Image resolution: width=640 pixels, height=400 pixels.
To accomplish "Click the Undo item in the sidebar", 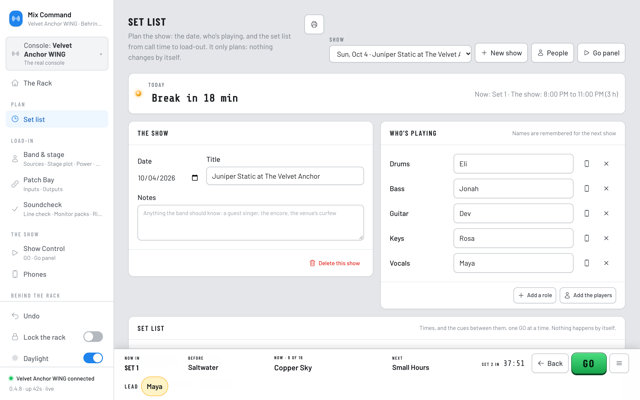I will click(57, 316).
